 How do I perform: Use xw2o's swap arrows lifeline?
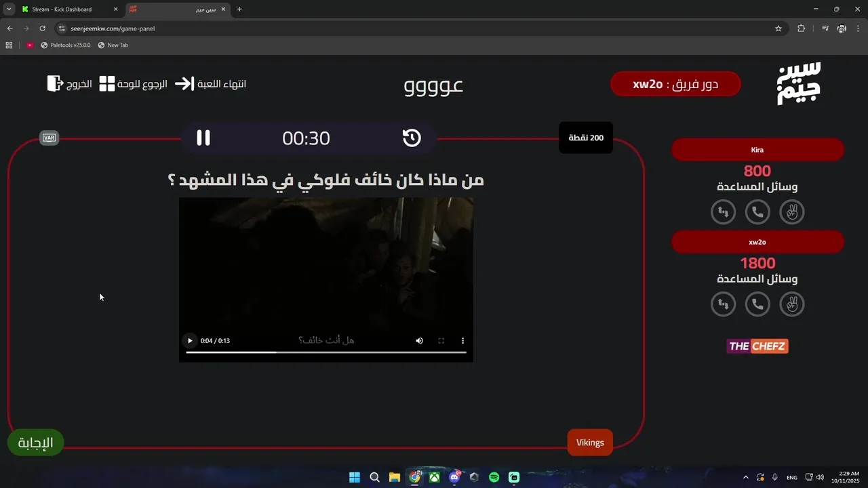[723, 304]
